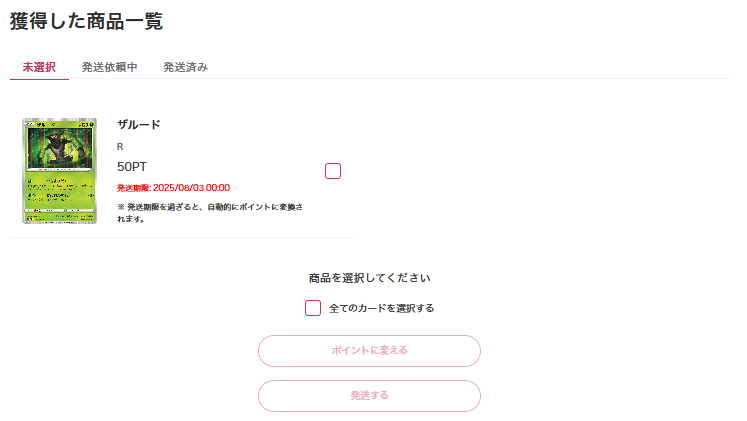Open the 発送済み tab
This screenshot has width=747, height=421.
185,67
